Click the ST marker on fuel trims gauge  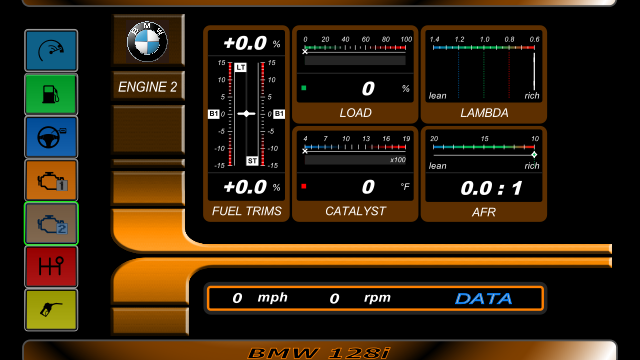252,161
